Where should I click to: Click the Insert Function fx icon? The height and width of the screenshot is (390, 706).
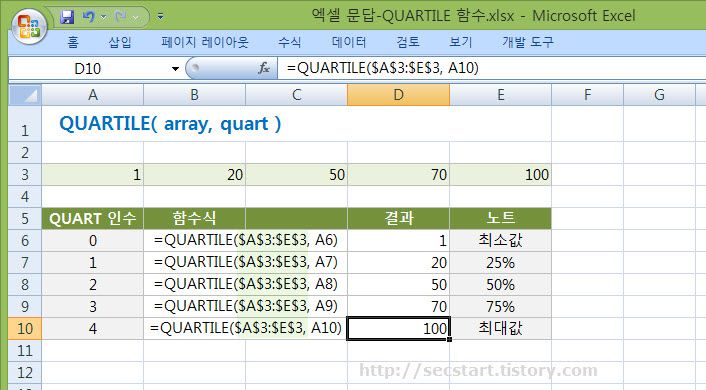[x=264, y=68]
